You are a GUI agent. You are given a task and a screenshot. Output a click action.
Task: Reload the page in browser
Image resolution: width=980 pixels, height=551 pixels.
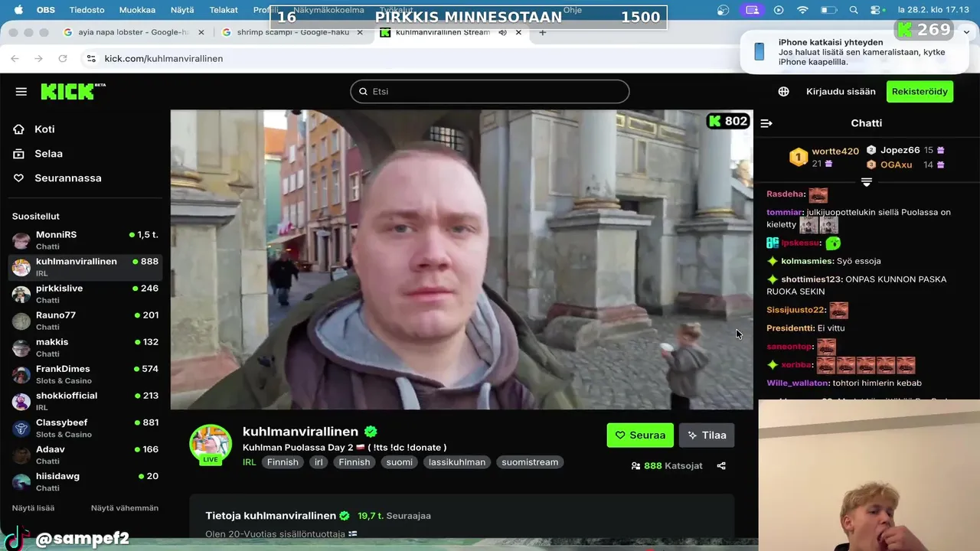pos(63,59)
